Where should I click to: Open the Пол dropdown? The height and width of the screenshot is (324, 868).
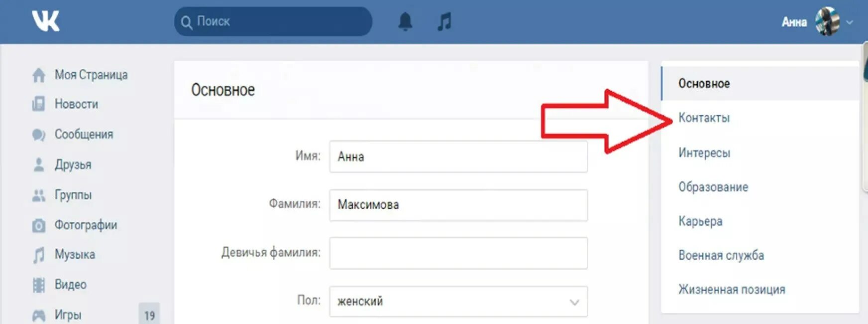tap(458, 301)
